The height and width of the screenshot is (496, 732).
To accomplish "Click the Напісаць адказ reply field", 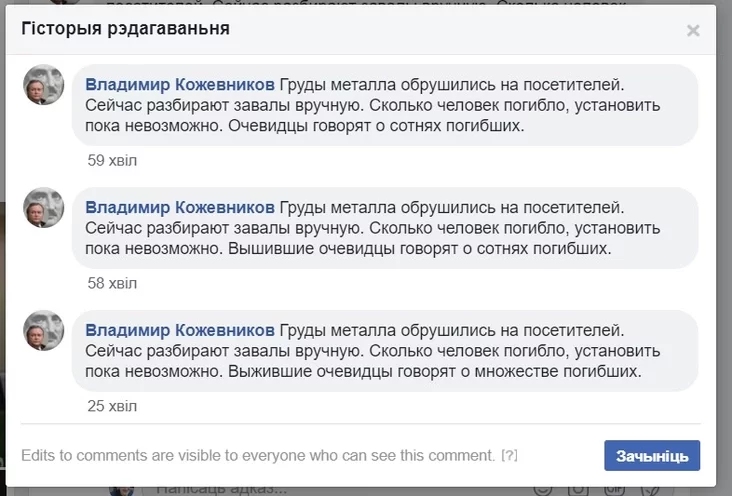I will [220, 490].
